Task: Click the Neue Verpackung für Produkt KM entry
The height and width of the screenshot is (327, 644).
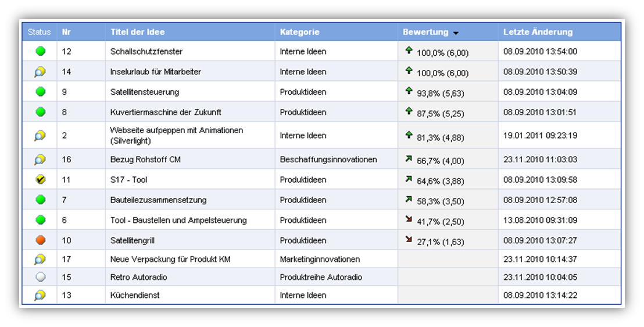Action: click(170, 259)
